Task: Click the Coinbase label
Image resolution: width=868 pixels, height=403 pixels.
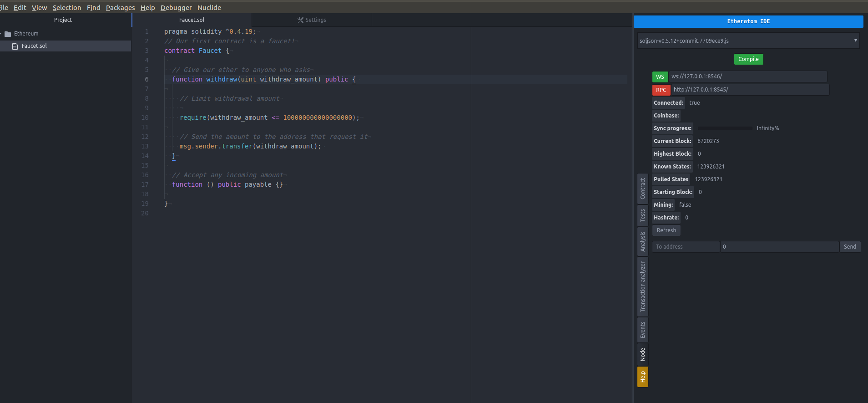Action: (666, 116)
